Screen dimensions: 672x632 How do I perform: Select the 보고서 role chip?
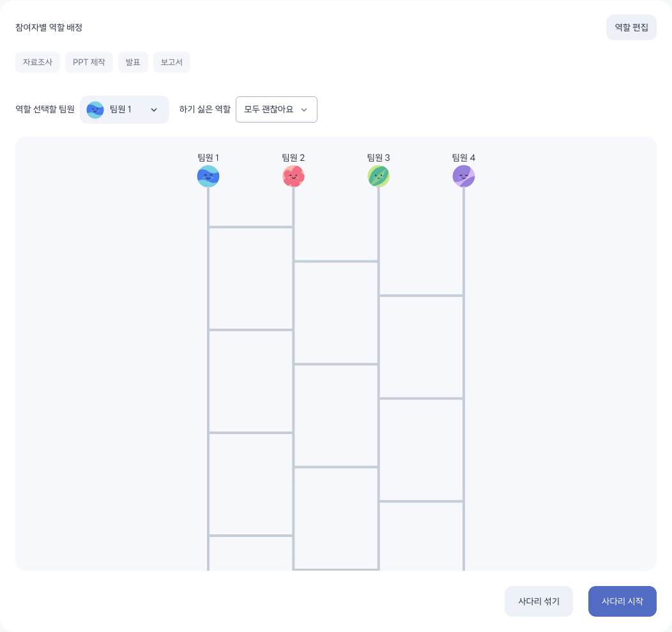(171, 62)
